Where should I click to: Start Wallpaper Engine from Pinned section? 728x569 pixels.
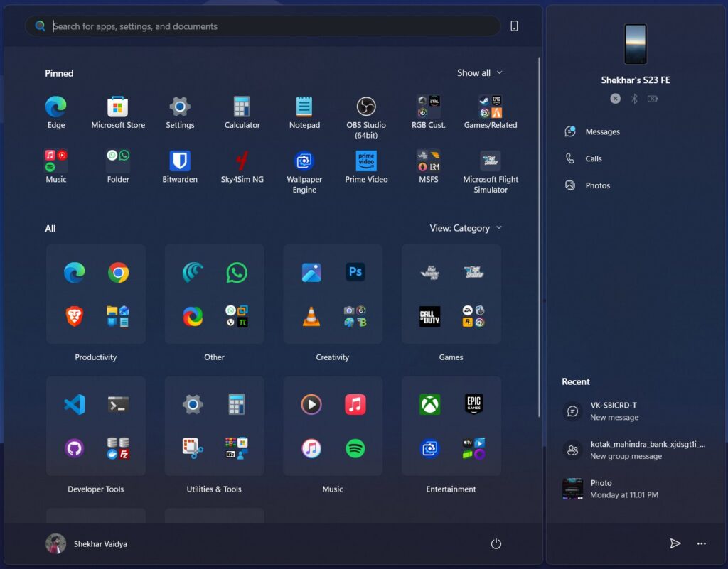point(304,161)
